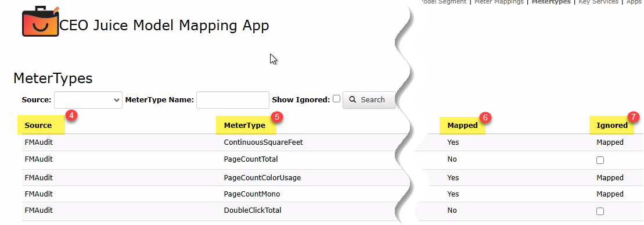The height and width of the screenshot is (225, 644).
Task: Select the DoubleClickTotal meter type cell
Action: coord(253,210)
